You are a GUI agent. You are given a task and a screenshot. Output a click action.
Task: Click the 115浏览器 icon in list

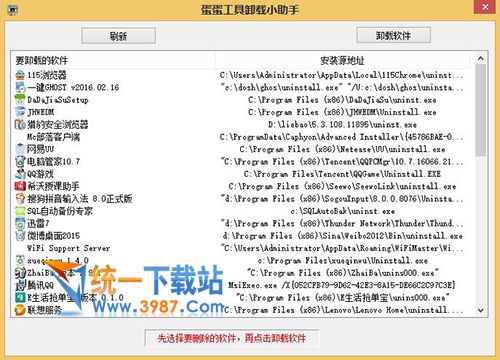tap(20, 75)
